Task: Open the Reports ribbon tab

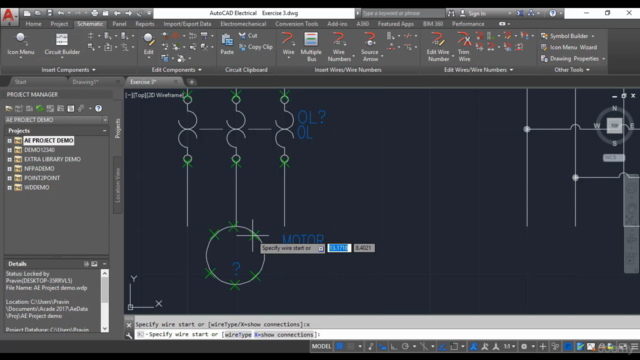Action: pyautogui.click(x=145, y=24)
